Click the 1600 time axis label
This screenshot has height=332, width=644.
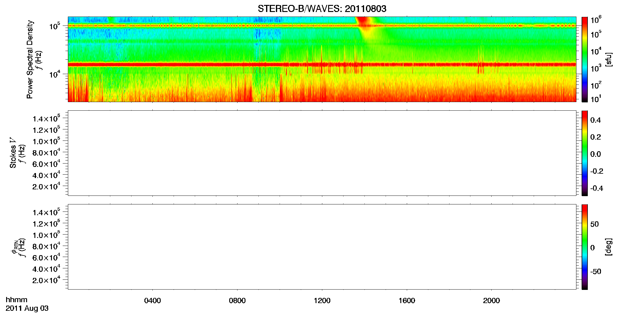tap(407, 301)
